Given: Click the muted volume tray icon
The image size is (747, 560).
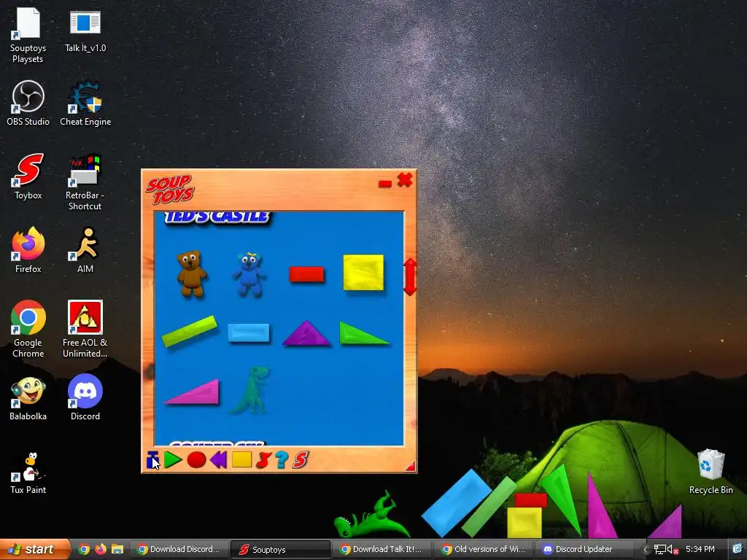Looking at the screenshot, I should tap(672, 550).
